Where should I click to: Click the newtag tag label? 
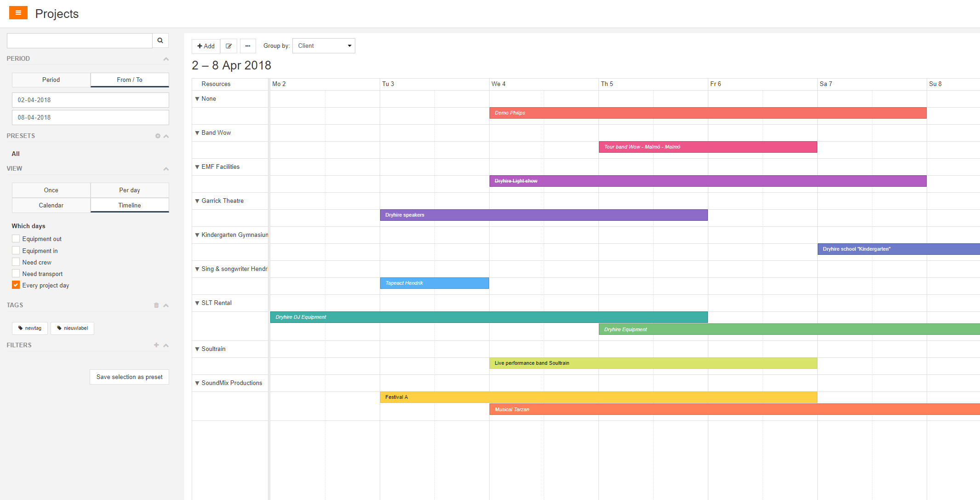[29, 328]
